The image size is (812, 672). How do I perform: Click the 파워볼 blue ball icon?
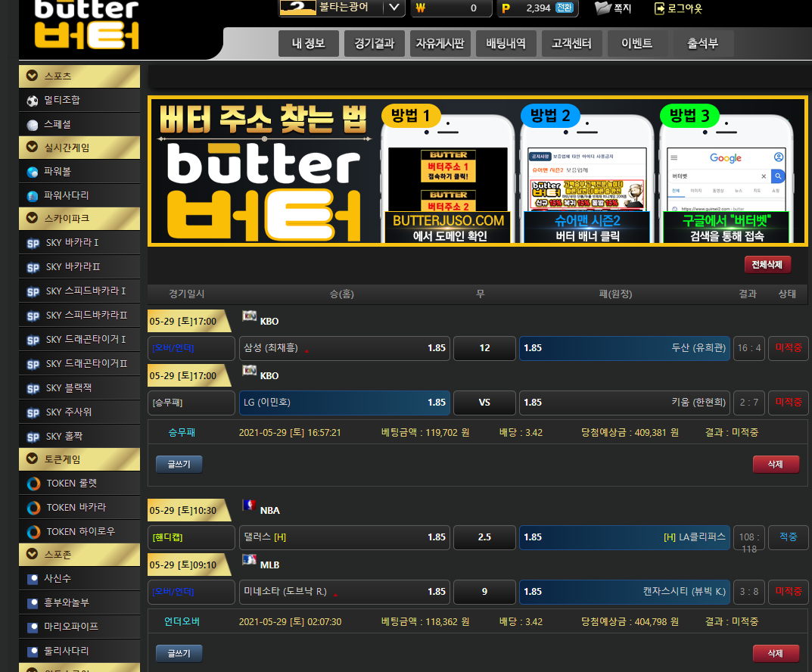click(32, 172)
